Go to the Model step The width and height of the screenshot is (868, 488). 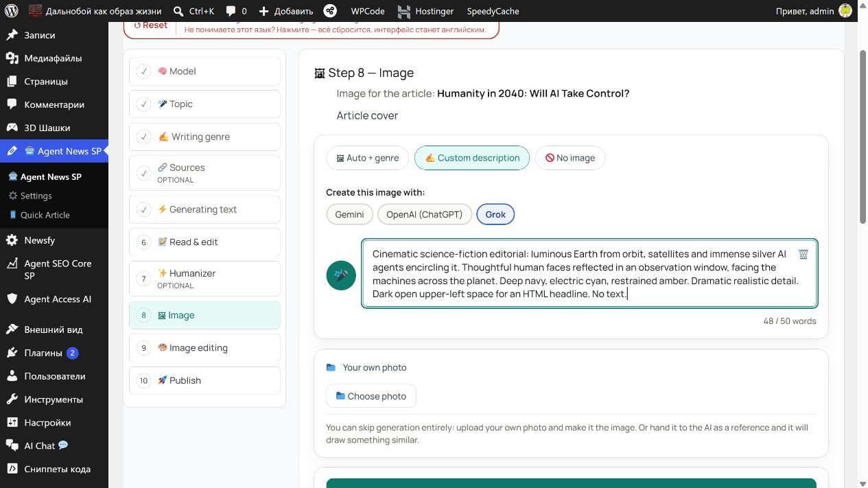pyautogui.click(x=204, y=71)
